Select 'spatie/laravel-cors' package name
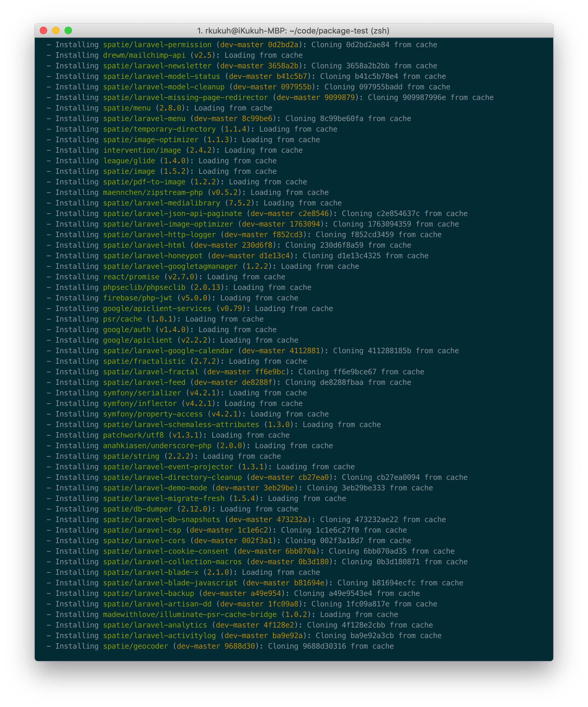 [x=144, y=541]
